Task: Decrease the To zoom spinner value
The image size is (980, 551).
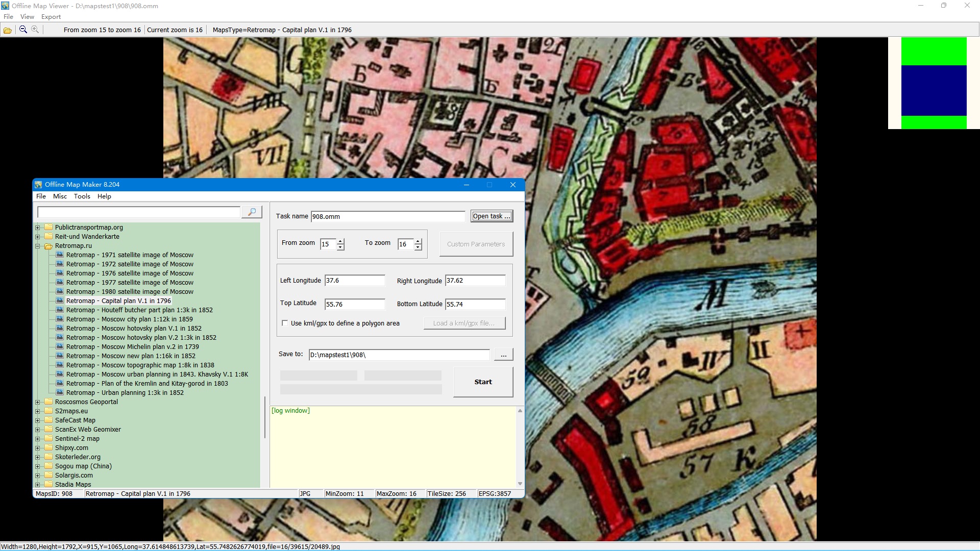Action: coord(418,247)
